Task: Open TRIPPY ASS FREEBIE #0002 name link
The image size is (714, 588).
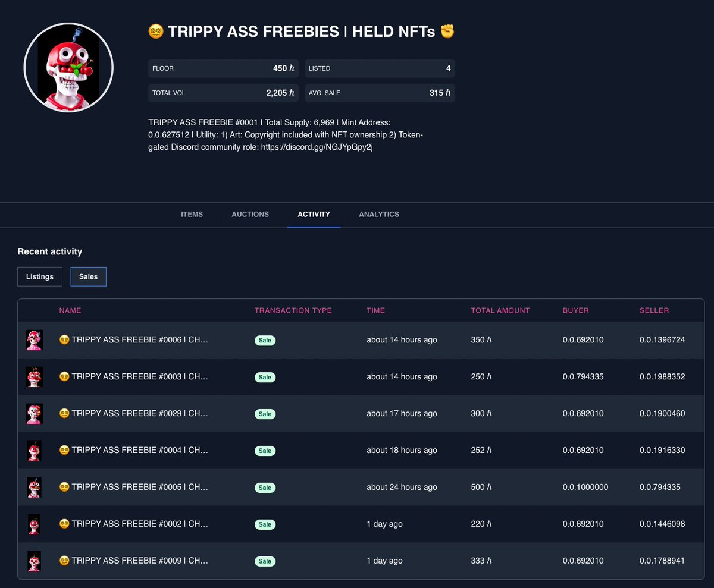Action: [x=134, y=524]
